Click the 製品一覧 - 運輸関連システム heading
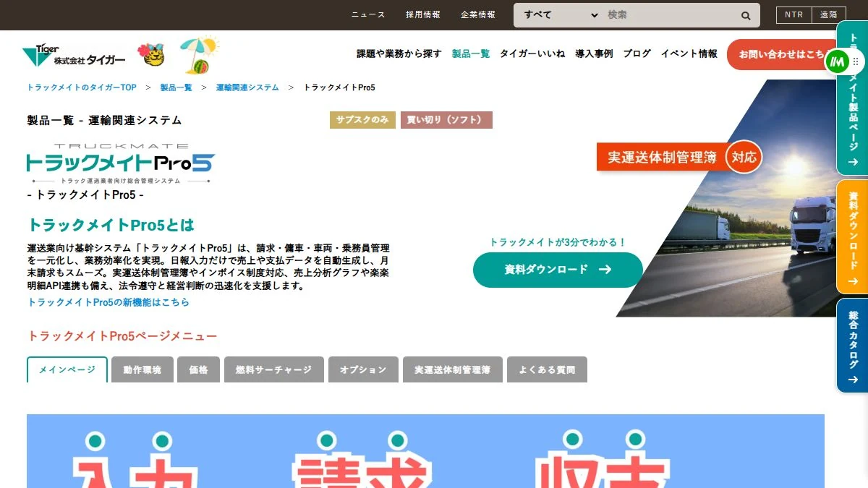The height and width of the screenshot is (488, 868). click(x=104, y=120)
